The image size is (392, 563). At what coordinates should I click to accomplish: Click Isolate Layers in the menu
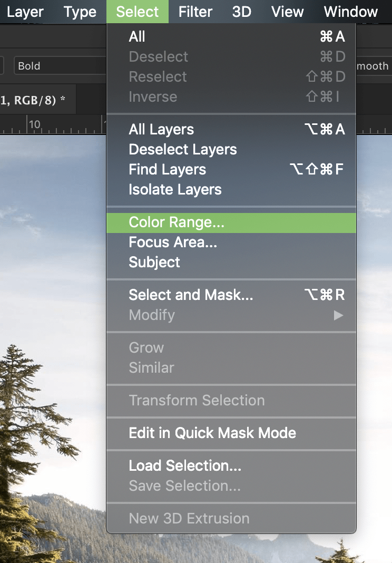(175, 189)
